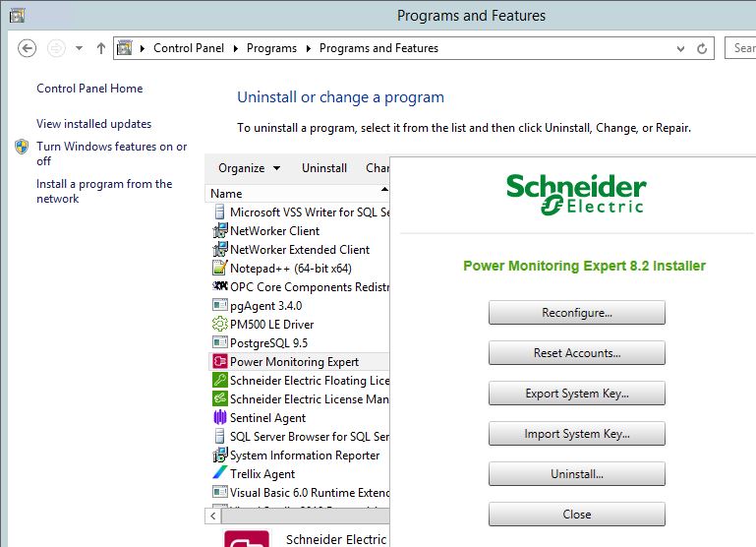Click the Up one level arrow
Screen dimensions: 756x547
tap(101, 48)
